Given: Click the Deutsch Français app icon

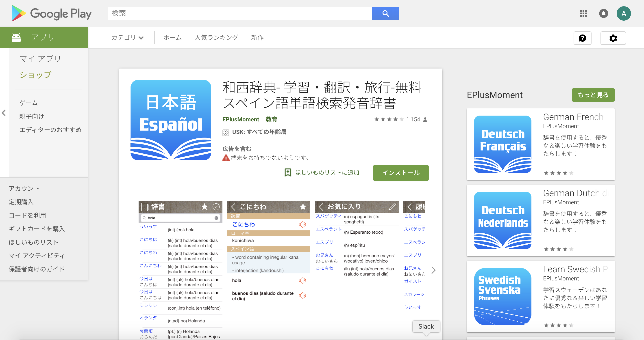Looking at the screenshot, I should pyautogui.click(x=503, y=144).
